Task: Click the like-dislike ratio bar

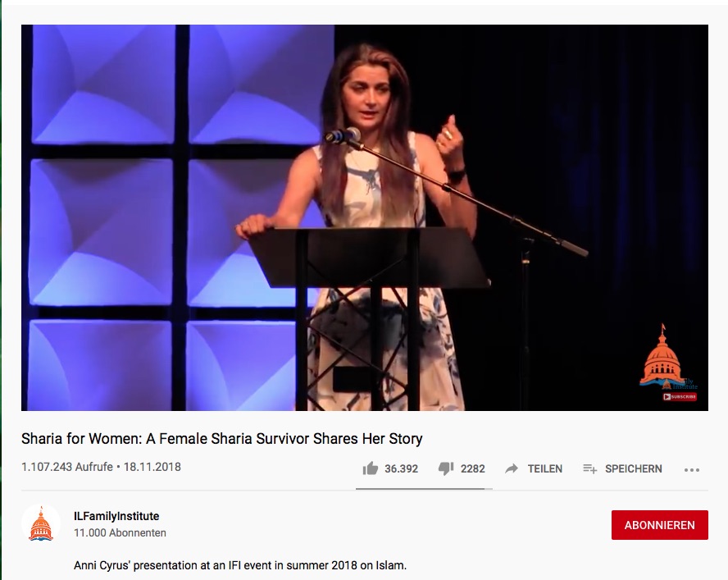Action: 424,489
